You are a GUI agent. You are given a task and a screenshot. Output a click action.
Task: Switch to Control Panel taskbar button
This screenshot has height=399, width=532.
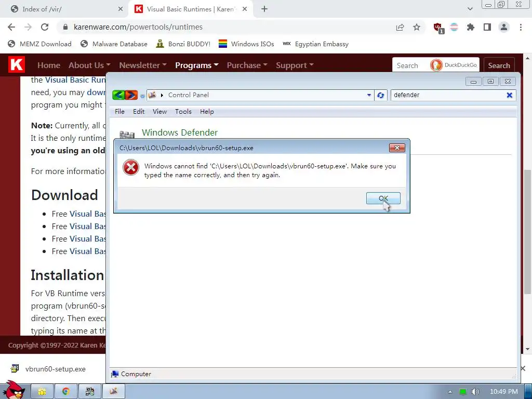pos(113,392)
